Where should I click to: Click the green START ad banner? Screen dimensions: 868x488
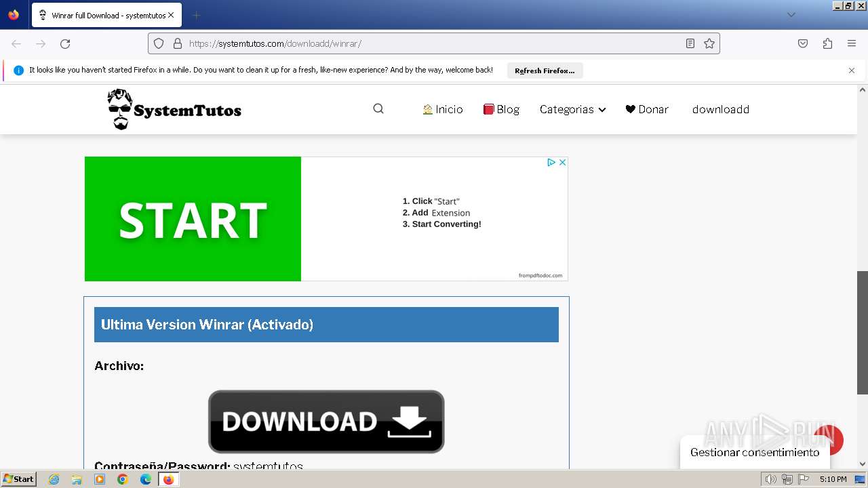[x=193, y=219]
